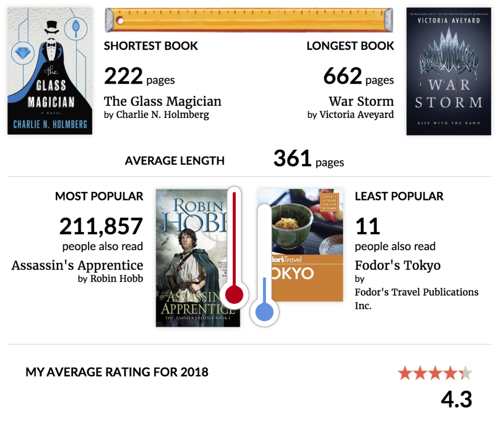Visit author Robin Hobb's page
Viewport: 504px width, 424px height.
pos(117,279)
